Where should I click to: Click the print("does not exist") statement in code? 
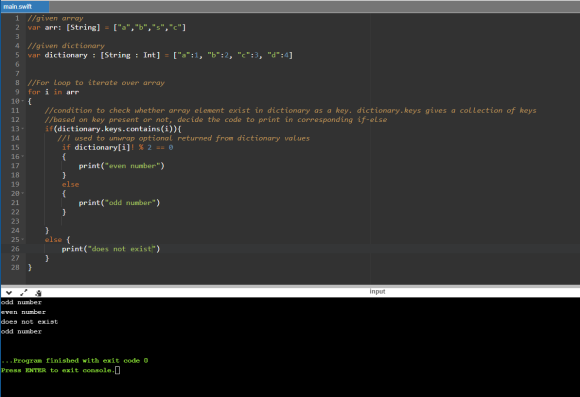[x=111, y=249]
